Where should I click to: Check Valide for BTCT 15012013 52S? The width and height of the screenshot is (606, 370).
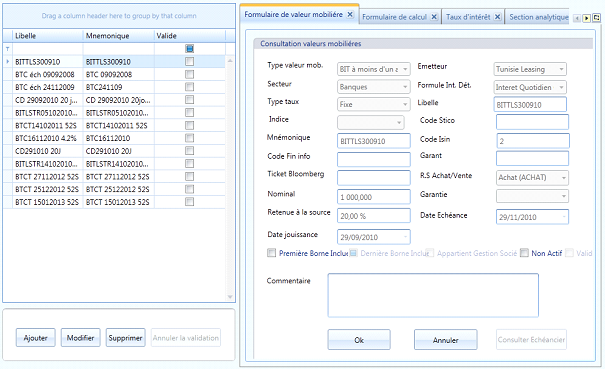[189, 202]
